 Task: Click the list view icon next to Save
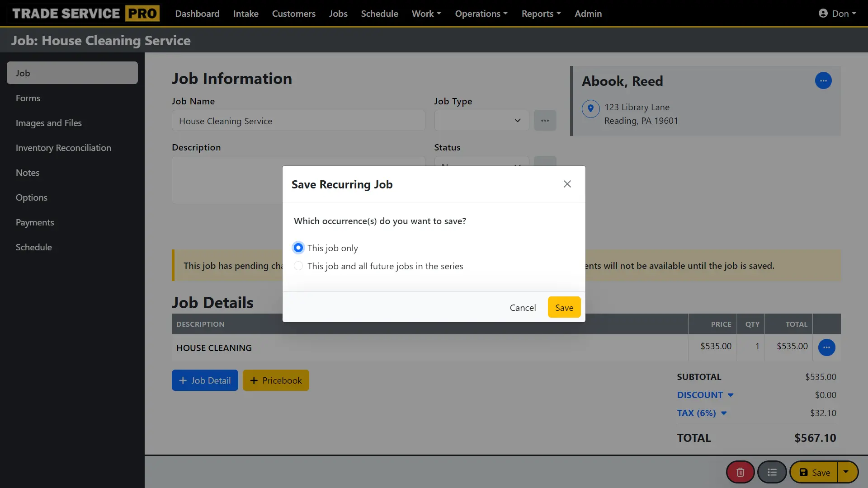[772, 472]
